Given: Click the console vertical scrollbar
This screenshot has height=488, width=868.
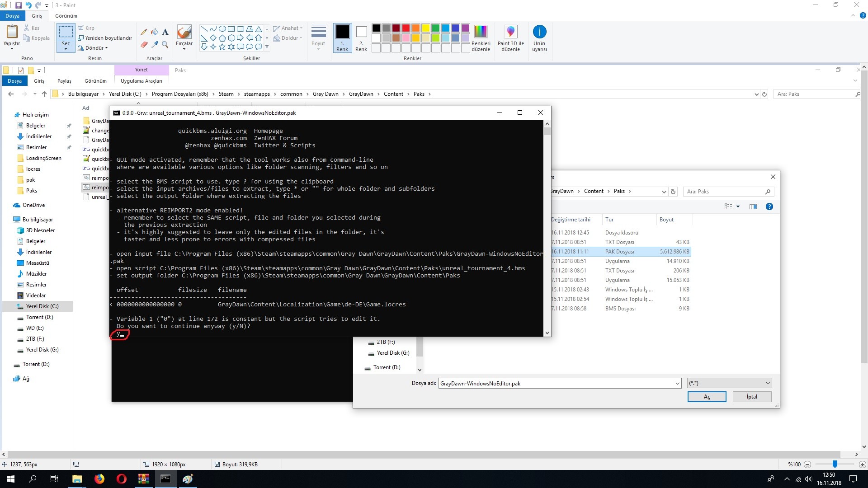Looking at the screenshot, I should (547, 228).
